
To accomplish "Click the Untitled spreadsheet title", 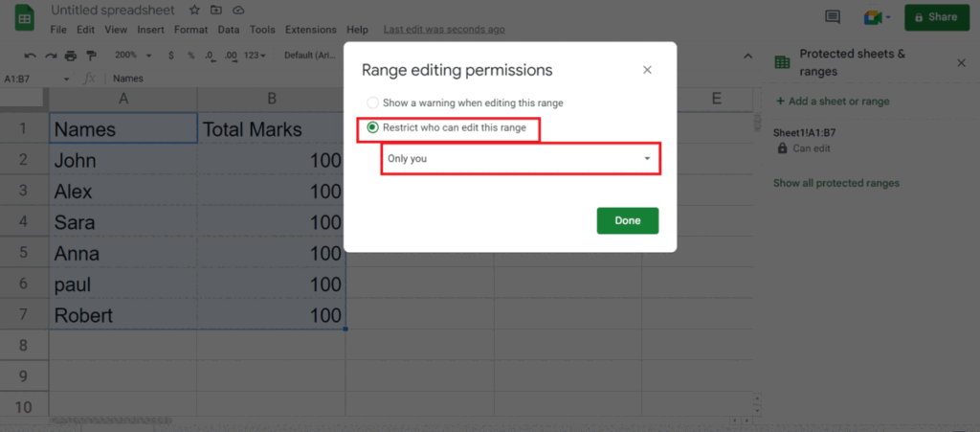I will (x=113, y=10).
